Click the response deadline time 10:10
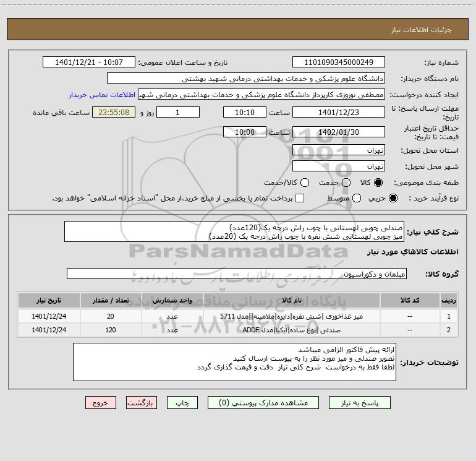Viewport: 476px width, 461px height. (245, 112)
